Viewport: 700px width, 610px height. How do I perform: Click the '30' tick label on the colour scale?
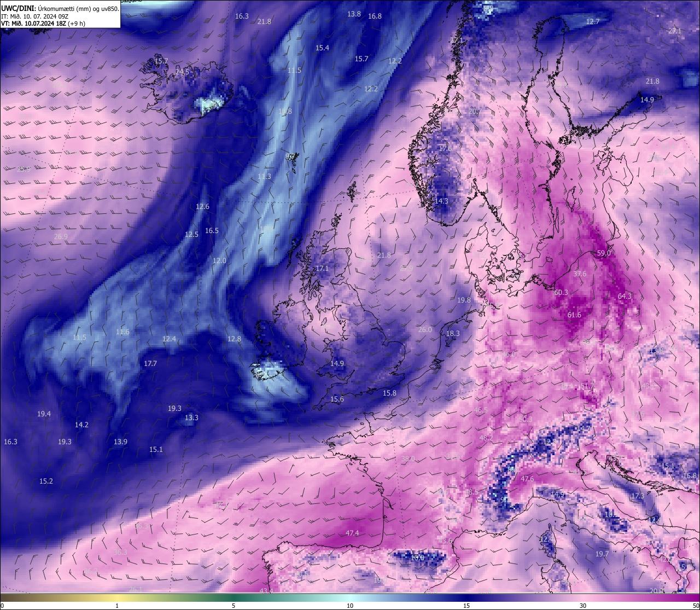click(583, 606)
